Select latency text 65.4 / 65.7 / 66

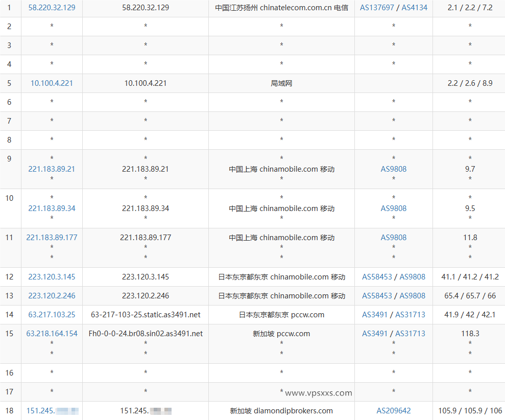click(x=470, y=295)
